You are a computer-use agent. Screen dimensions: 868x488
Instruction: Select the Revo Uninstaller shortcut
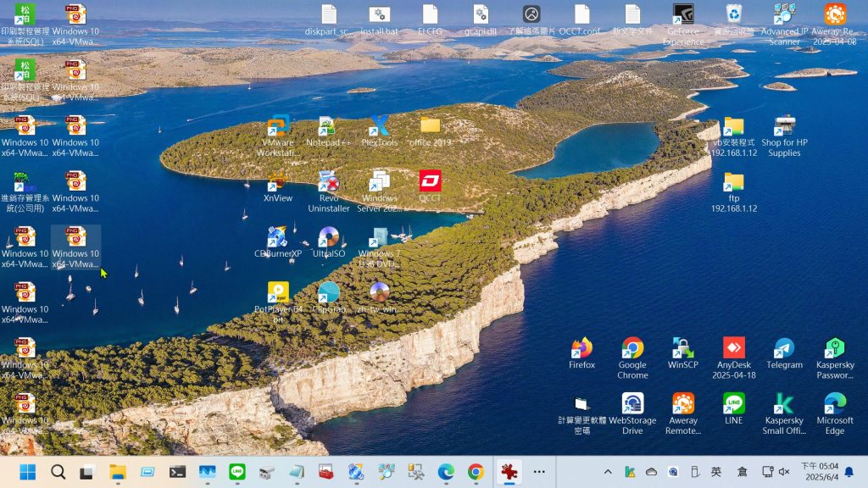[x=328, y=182]
